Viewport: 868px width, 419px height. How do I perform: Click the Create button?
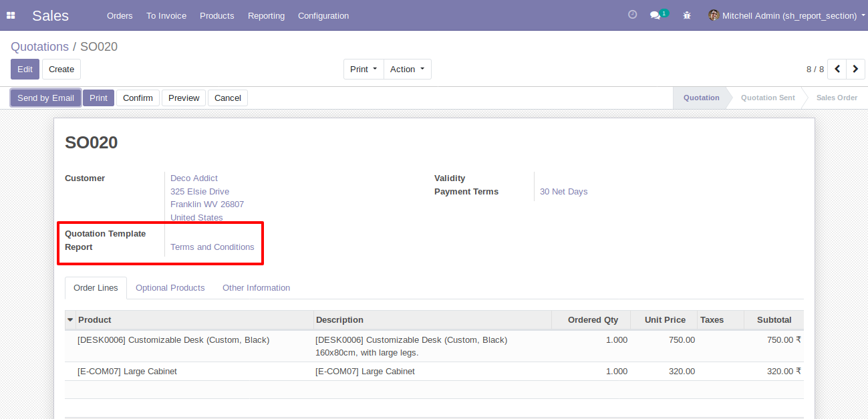pos(61,69)
